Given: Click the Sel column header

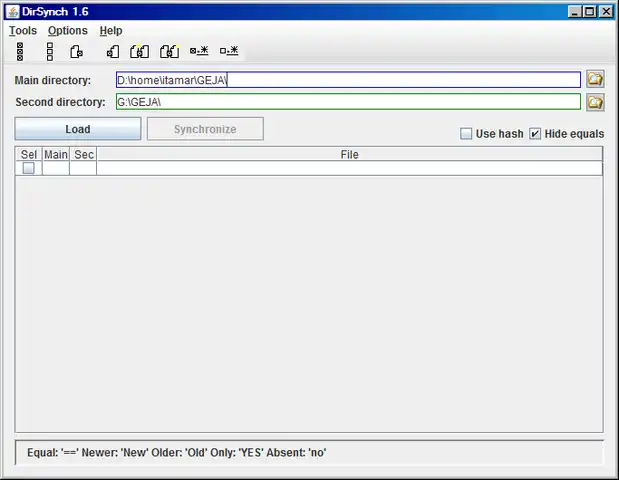Looking at the screenshot, I should coord(29,154).
